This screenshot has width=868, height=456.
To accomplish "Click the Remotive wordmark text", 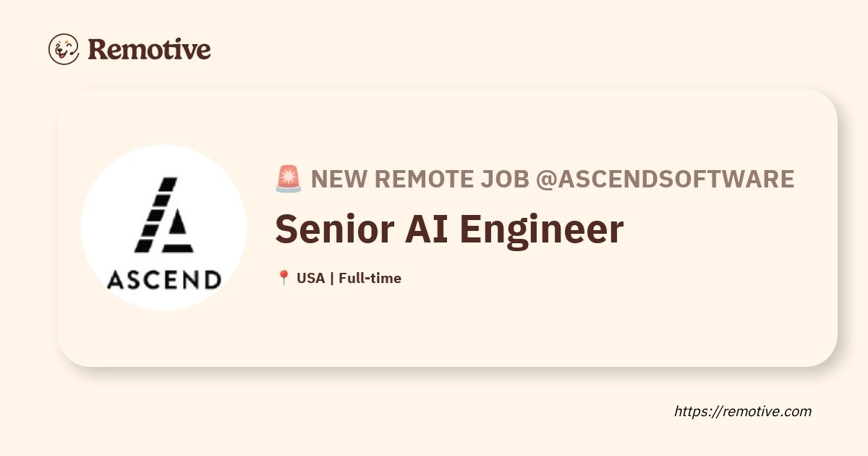I will (149, 49).
